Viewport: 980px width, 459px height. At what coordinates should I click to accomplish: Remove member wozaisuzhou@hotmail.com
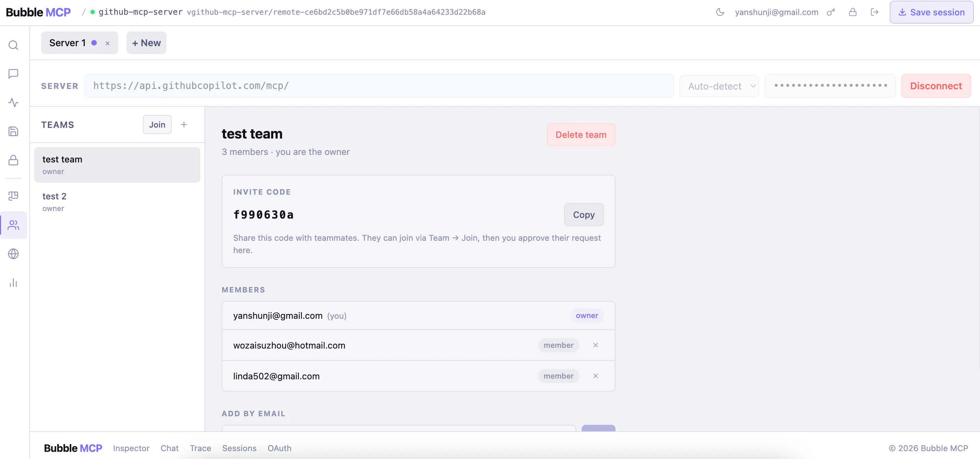(x=595, y=345)
